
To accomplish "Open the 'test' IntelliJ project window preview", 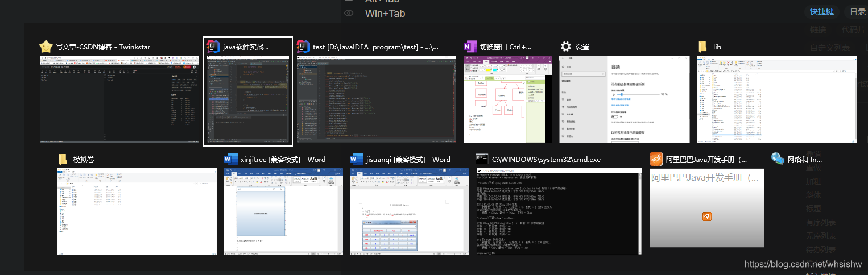I will 377,99.
